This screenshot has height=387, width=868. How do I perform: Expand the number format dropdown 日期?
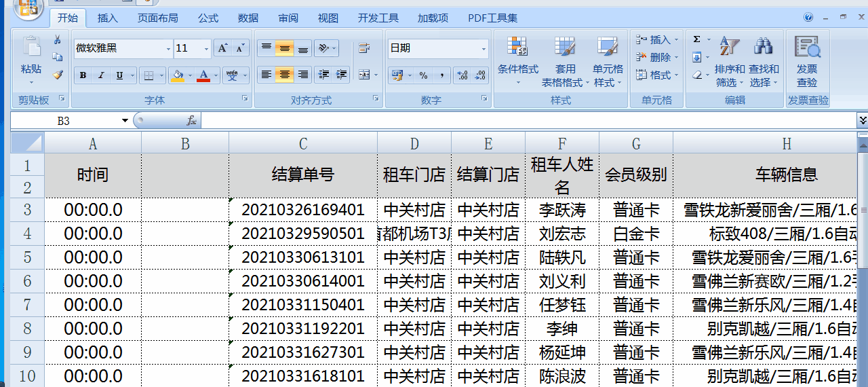pyautogui.click(x=484, y=49)
